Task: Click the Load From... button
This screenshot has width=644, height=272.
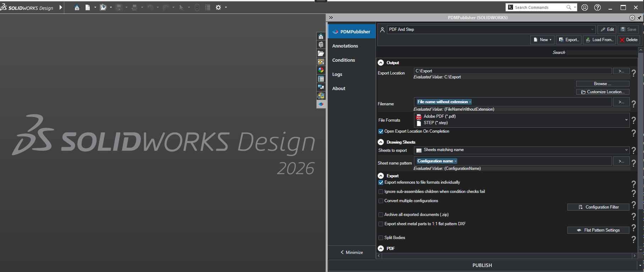Action: tap(599, 40)
